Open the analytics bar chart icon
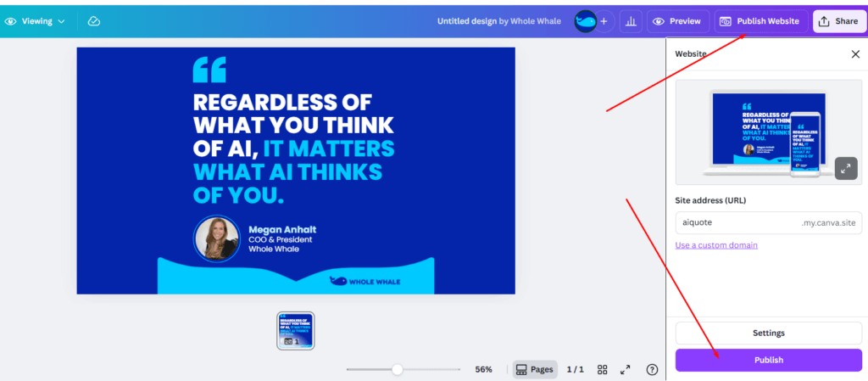Screen dimensions: 868x381 click(x=631, y=21)
